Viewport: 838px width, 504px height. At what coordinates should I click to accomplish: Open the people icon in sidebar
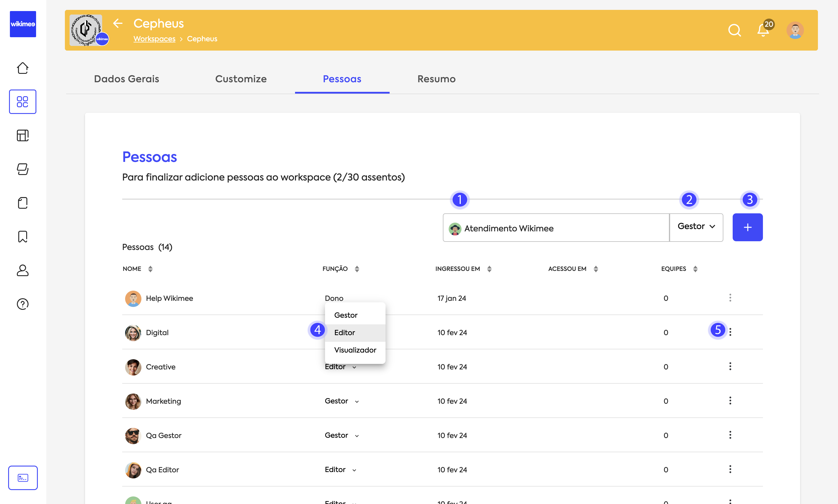(x=22, y=270)
